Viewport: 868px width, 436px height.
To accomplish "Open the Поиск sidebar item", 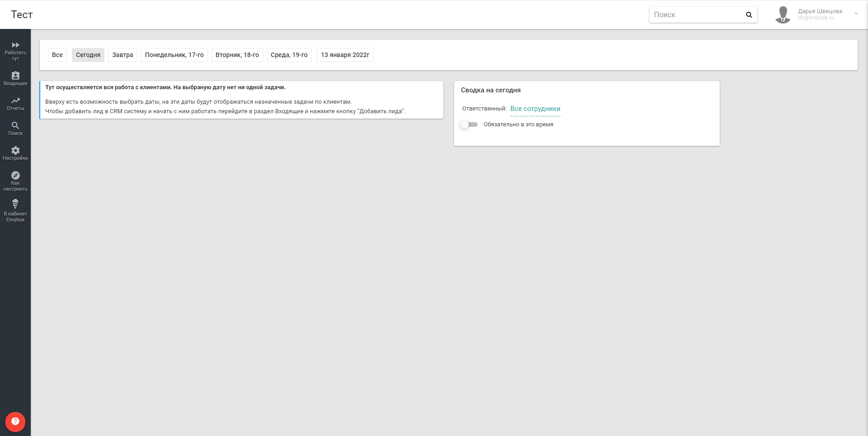I will pos(15,129).
